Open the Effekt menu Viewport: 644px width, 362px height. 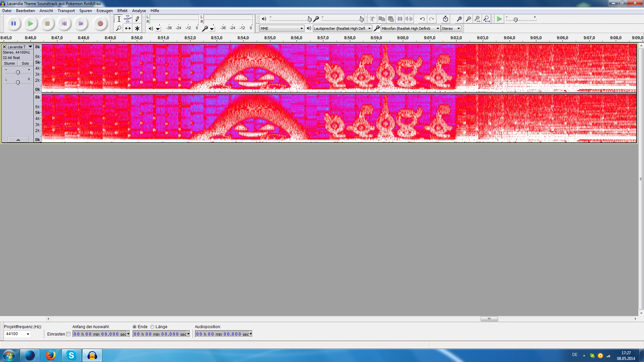pyautogui.click(x=122, y=11)
